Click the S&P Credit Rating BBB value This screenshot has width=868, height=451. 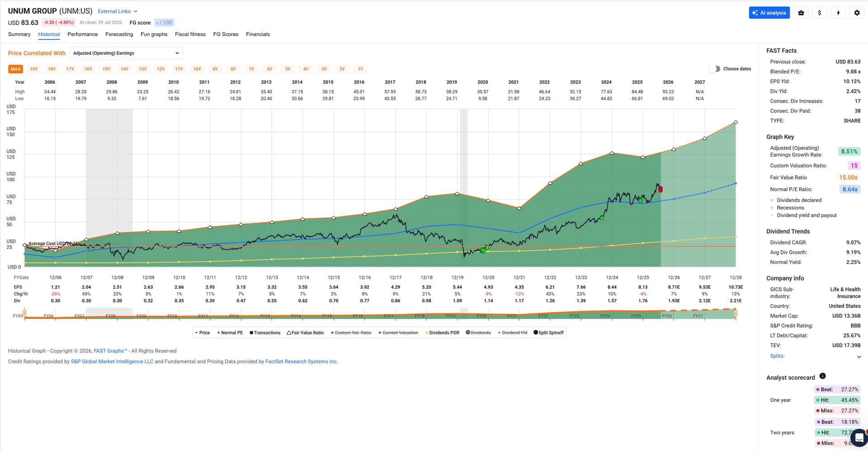855,326
